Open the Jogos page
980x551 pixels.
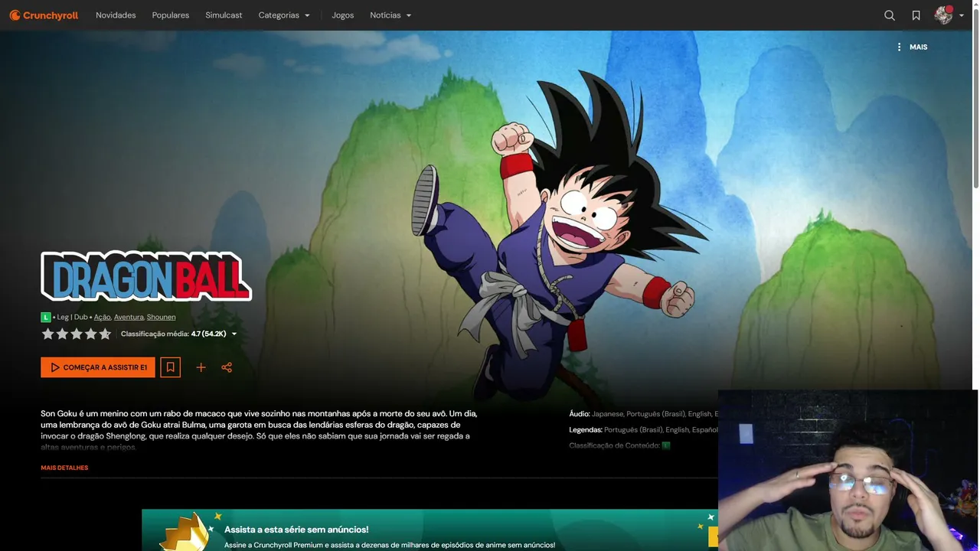point(342,15)
